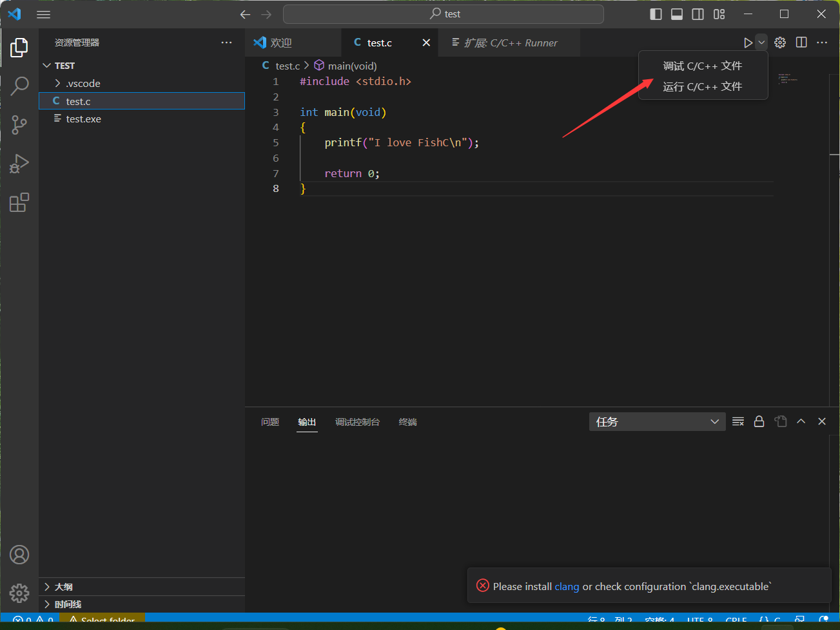The height and width of the screenshot is (630, 840).
Task: Open the Manage gear in activity bar
Action: (x=19, y=593)
